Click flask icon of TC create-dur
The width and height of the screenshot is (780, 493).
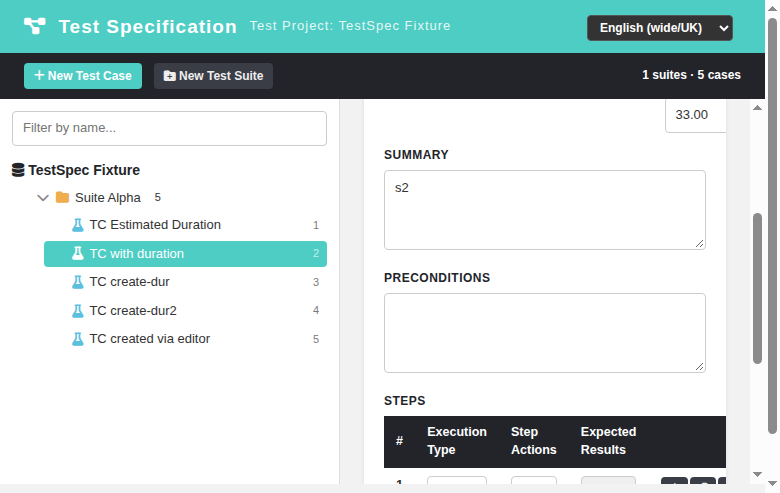coord(78,282)
